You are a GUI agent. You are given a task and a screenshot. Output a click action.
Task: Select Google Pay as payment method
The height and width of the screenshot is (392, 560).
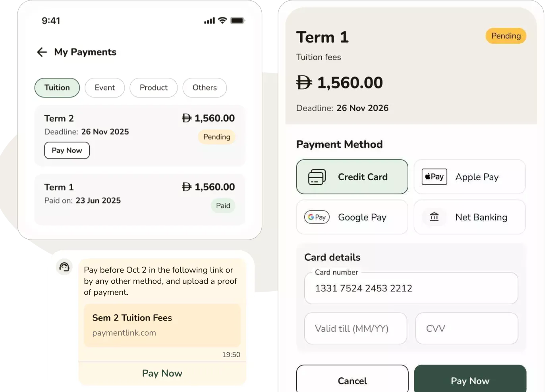tap(352, 217)
